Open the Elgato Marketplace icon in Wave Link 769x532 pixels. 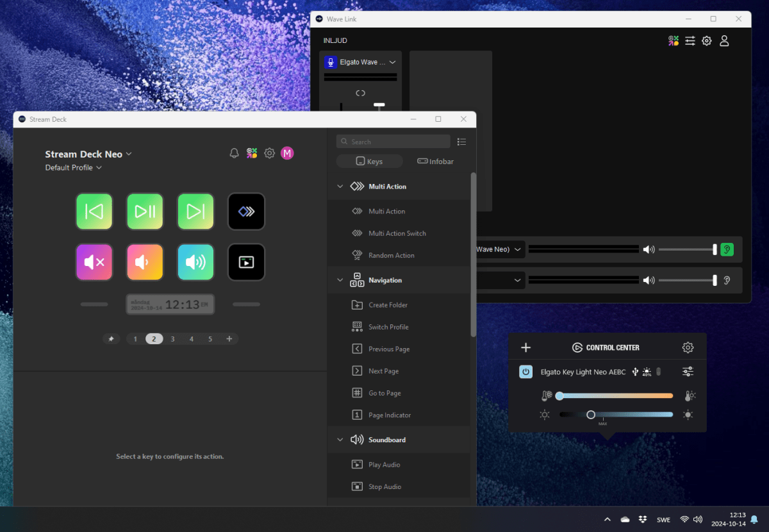pos(673,40)
